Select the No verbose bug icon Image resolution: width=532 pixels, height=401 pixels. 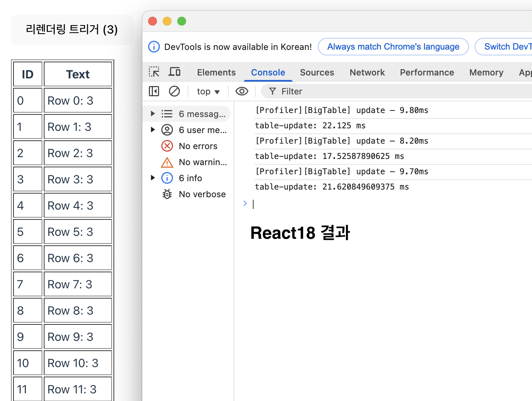point(167,194)
